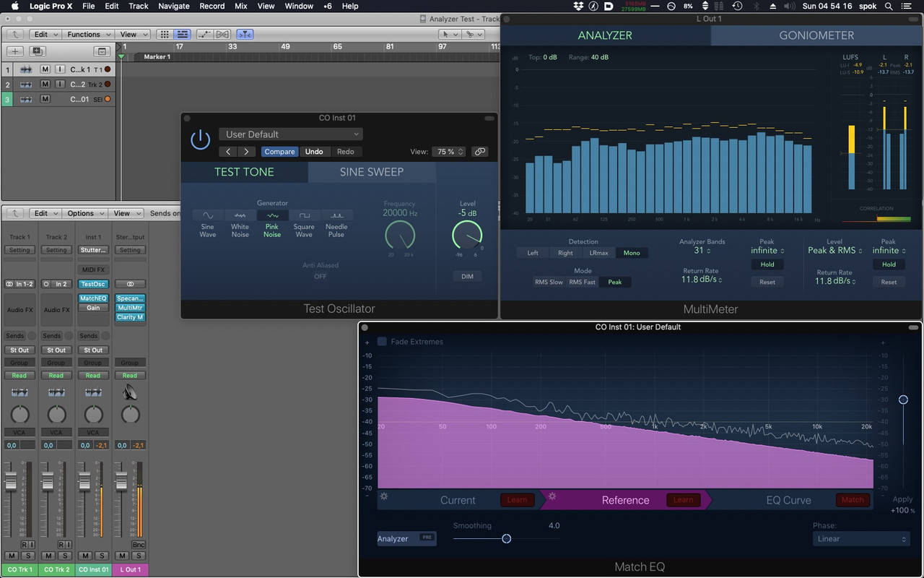The image size is (924, 578).
Task: Enable the Fade Extremes checkbox
Action: (382, 342)
